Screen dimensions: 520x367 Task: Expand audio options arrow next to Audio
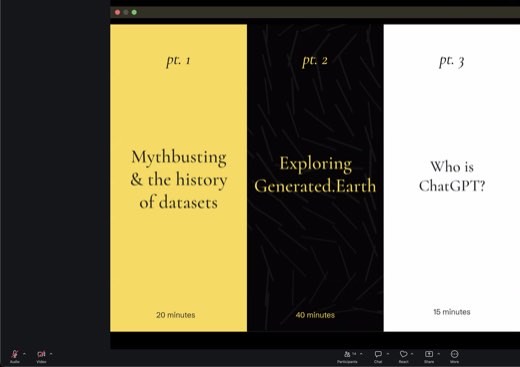[x=24, y=354]
